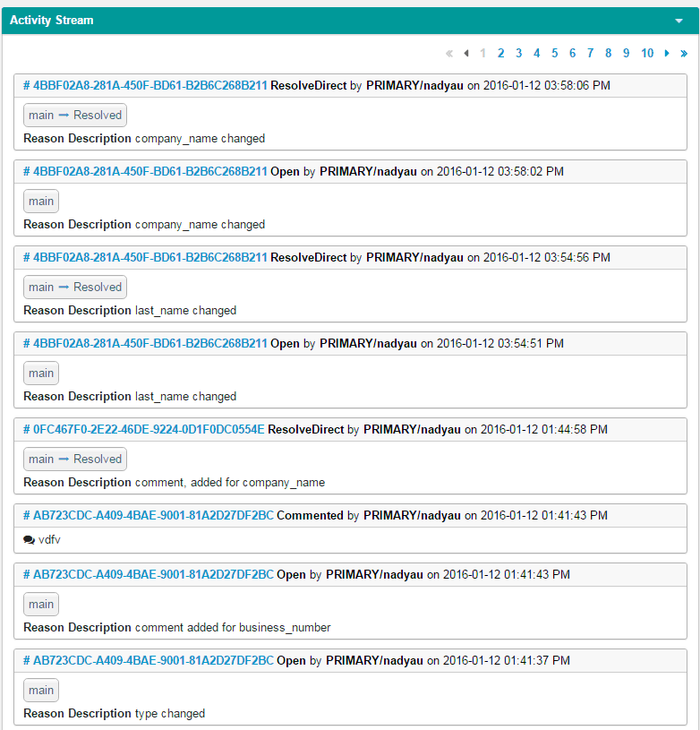Go to next page arrow icon

tap(667, 54)
